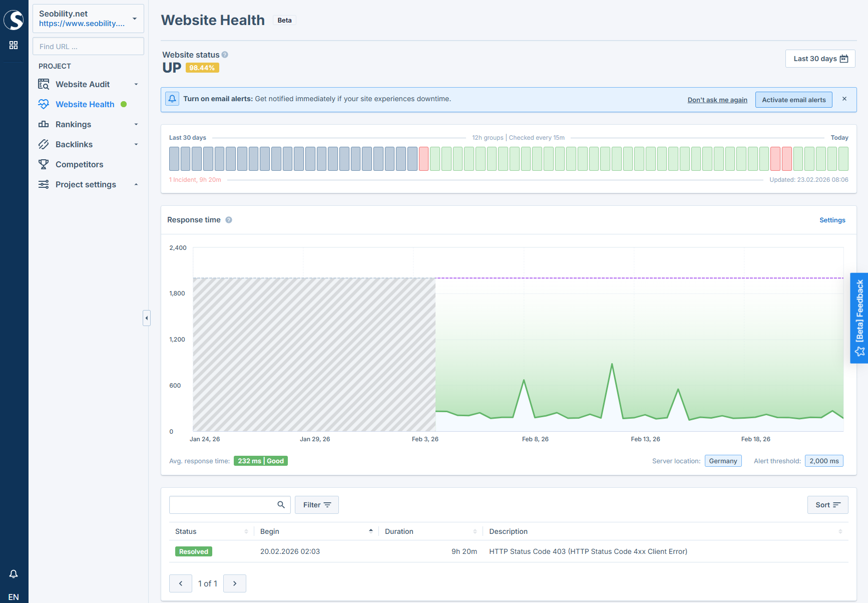Expand the Website Audit section
This screenshot has width=868, height=603.
tap(136, 84)
